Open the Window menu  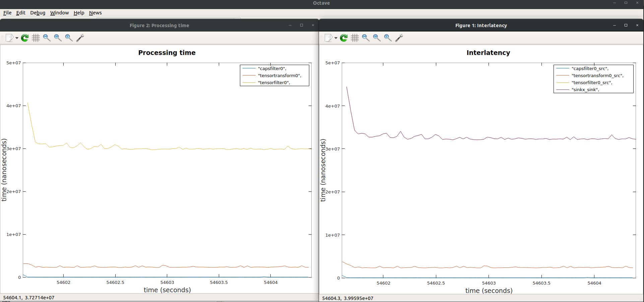59,13
